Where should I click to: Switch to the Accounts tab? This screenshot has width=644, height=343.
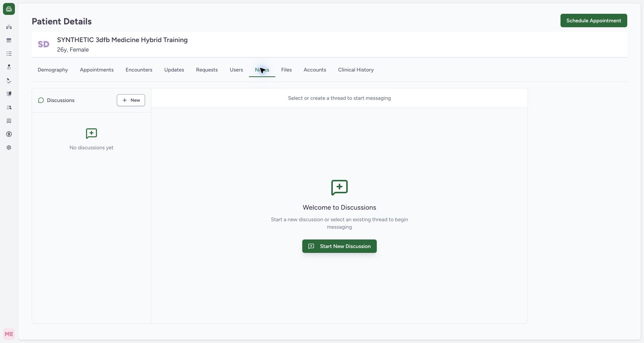tap(315, 70)
